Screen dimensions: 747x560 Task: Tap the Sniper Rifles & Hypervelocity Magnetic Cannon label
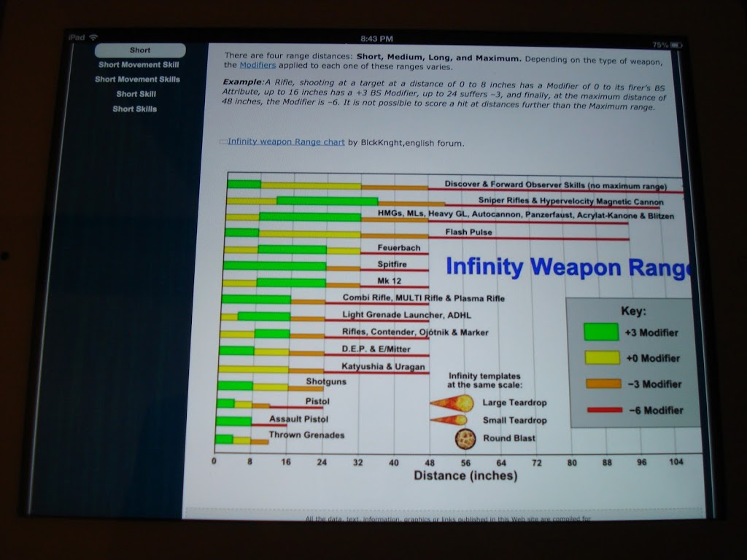(570, 201)
